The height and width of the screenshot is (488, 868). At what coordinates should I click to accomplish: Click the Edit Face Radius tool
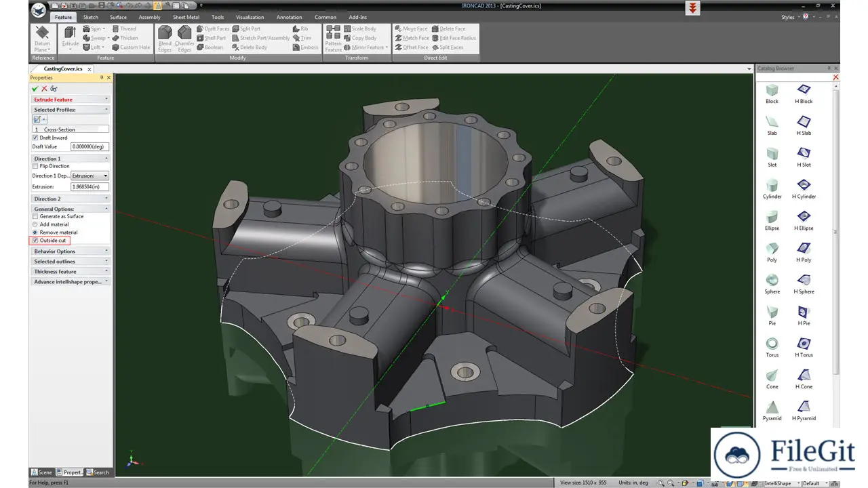(x=454, y=38)
